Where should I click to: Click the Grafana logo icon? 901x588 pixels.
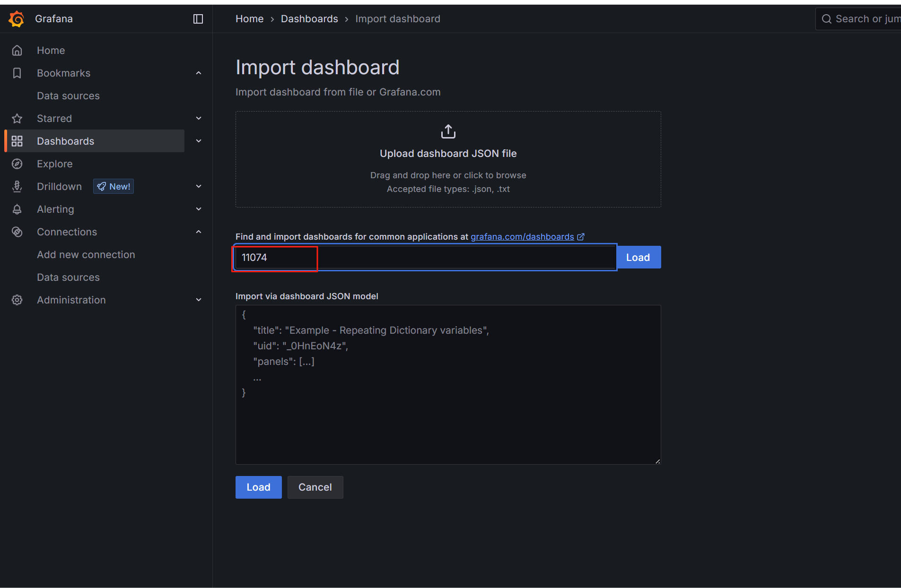(17, 19)
